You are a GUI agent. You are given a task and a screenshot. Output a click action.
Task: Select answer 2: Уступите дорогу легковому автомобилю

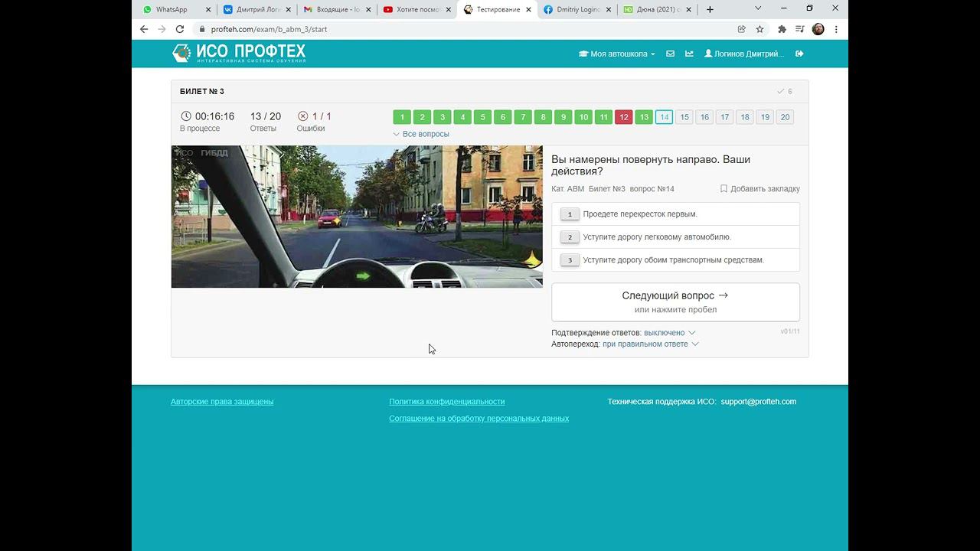(675, 237)
